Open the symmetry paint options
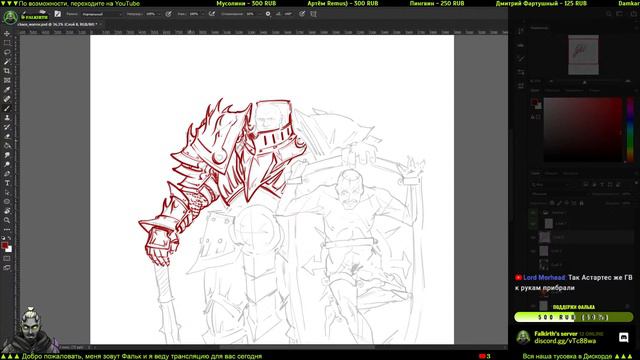The height and width of the screenshot is (360, 640). (x=313, y=14)
